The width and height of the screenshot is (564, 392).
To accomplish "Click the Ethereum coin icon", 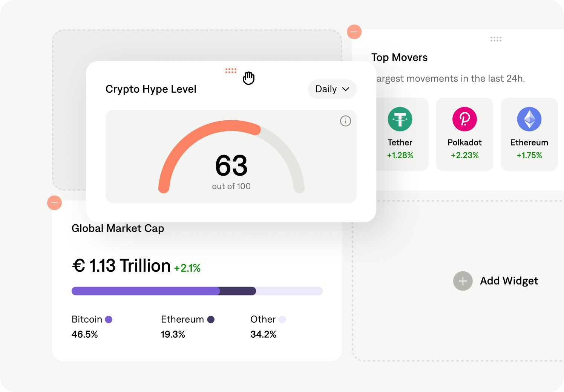I will pos(529,119).
